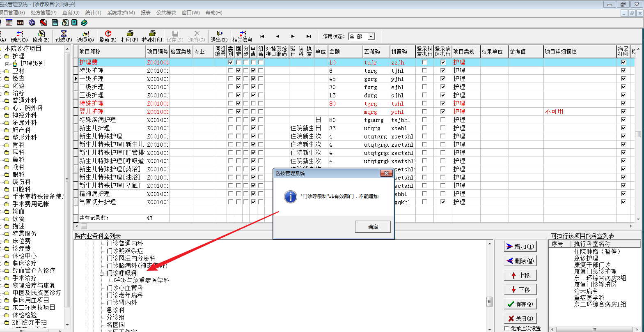Click the 删除(D) delete toolbar icon
This screenshot has width=644, height=332.
(x=19, y=34)
